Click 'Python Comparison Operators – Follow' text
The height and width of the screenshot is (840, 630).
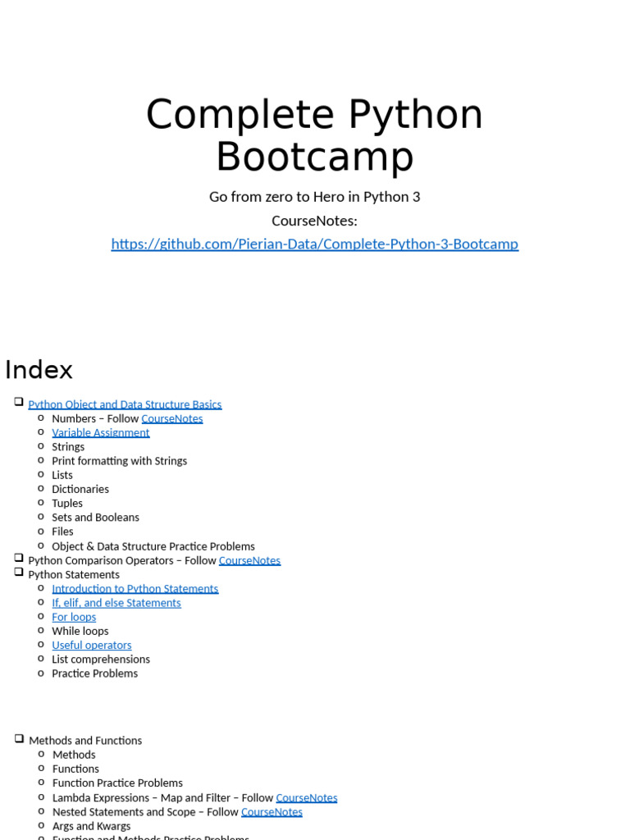click(x=122, y=560)
